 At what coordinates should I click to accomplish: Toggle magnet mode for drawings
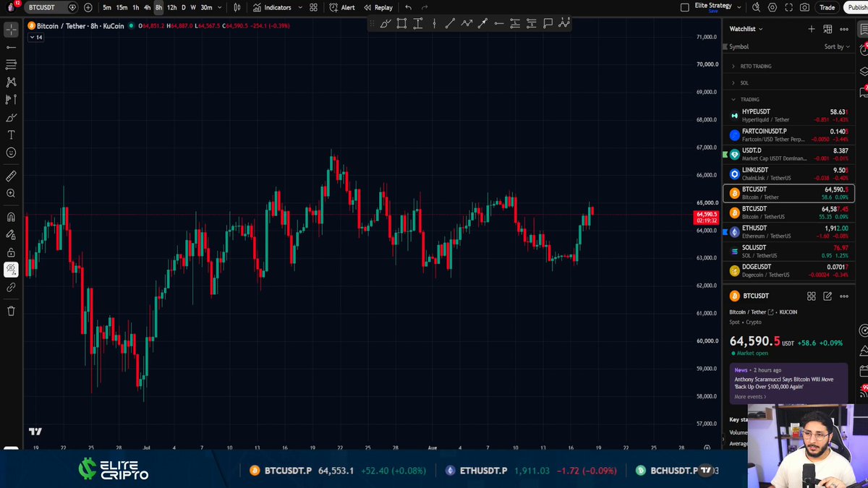coord(11,217)
